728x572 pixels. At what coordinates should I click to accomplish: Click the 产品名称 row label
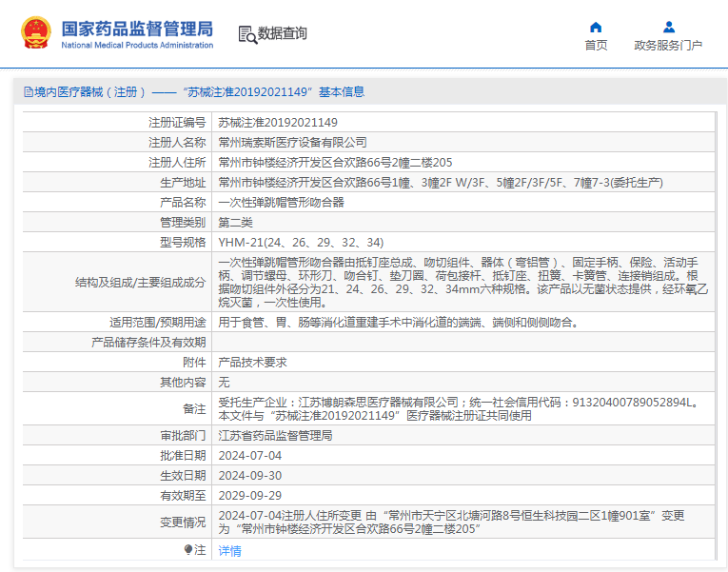point(183,203)
